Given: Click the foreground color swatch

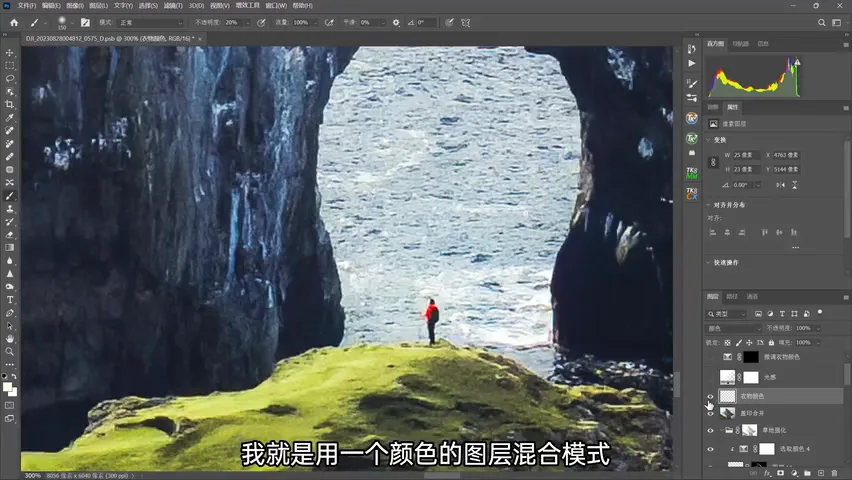Looking at the screenshot, I should (x=7, y=387).
